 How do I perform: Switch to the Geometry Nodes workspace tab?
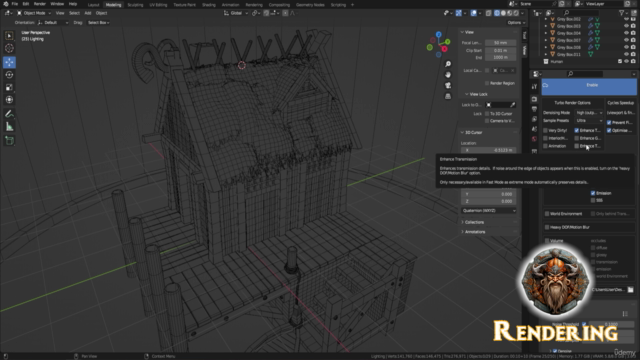point(310,5)
